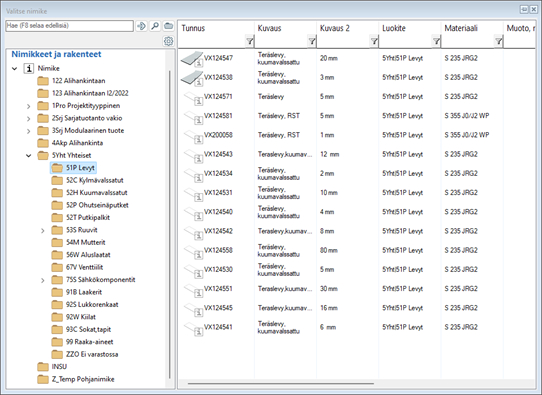542x395 pixels.
Task: Select the 122 Alihankintaan folder
Action: point(71,81)
